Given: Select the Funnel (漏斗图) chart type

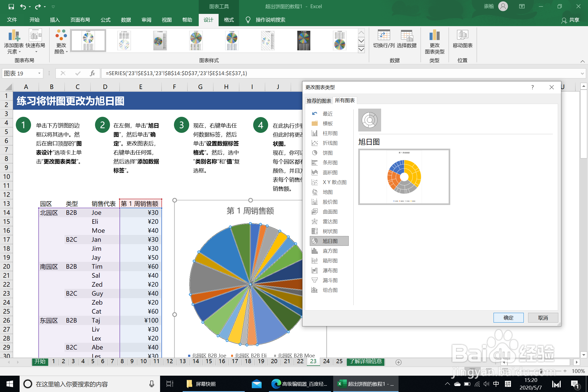Looking at the screenshot, I should coord(330,280).
